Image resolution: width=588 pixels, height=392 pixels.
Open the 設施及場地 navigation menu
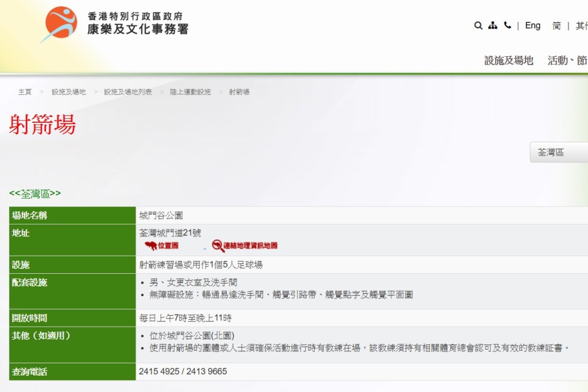click(x=509, y=60)
